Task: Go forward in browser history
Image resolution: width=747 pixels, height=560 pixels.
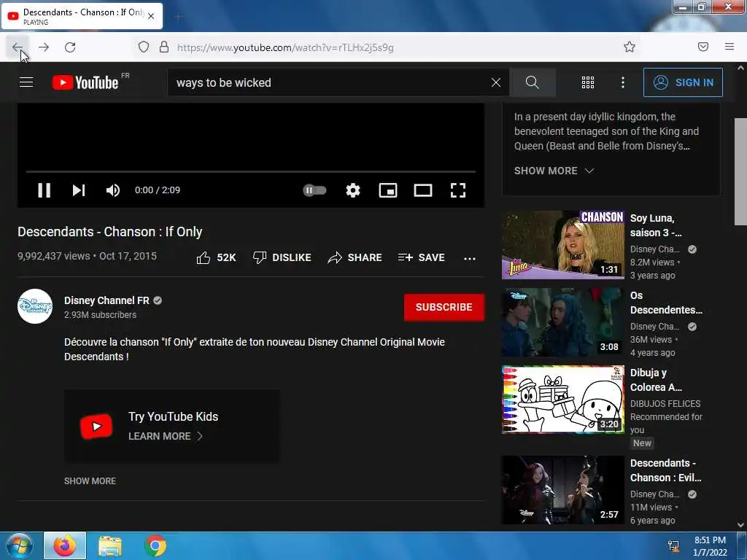Action: click(x=44, y=47)
